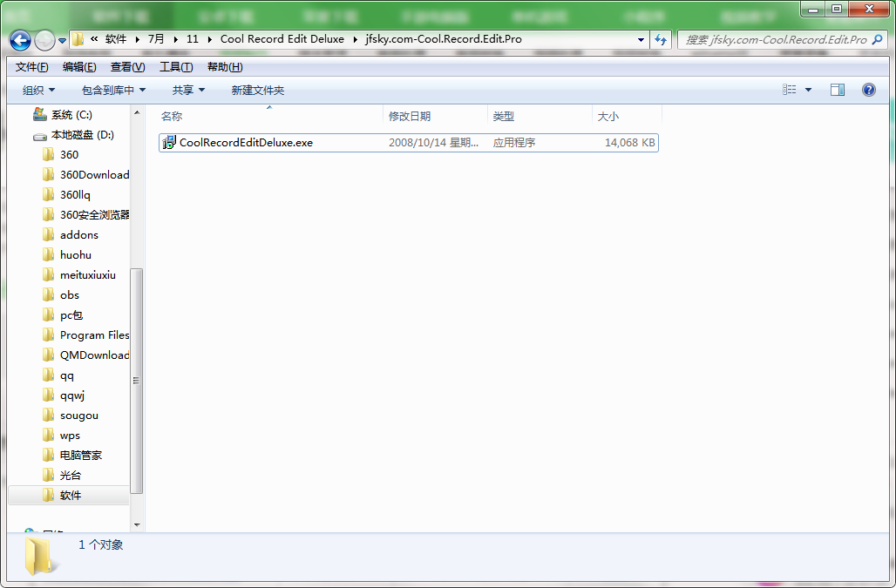Image resolution: width=896 pixels, height=588 pixels.
Task: Open the qqwj folder in tree
Action: click(x=72, y=395)
